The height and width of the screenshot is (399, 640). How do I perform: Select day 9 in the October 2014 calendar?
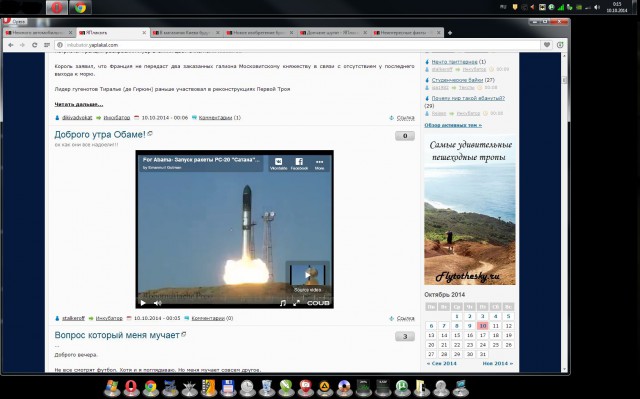pos(470,326)
